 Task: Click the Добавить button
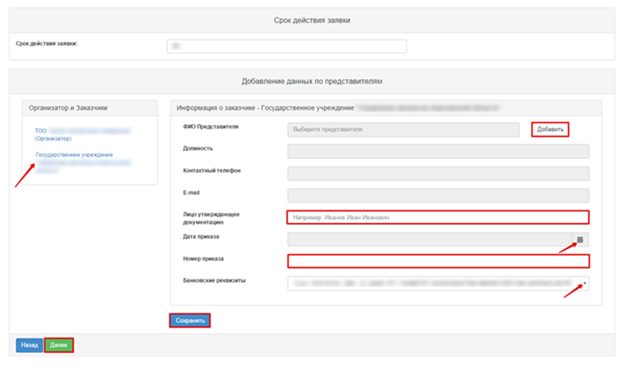pos(550,129)
